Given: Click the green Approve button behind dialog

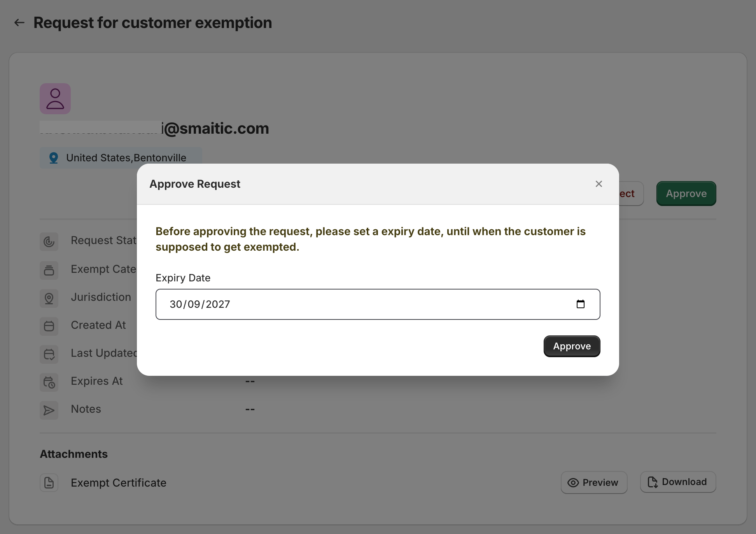Looking at the screenshot, I should [686, 194].
